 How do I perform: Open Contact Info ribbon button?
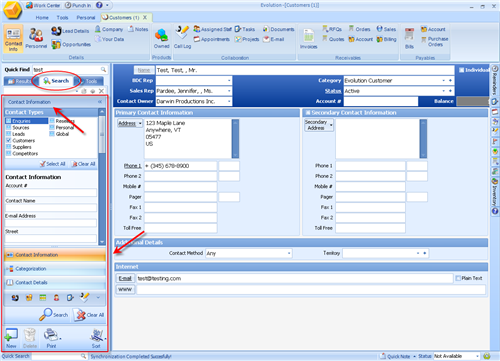coord(13,39)
